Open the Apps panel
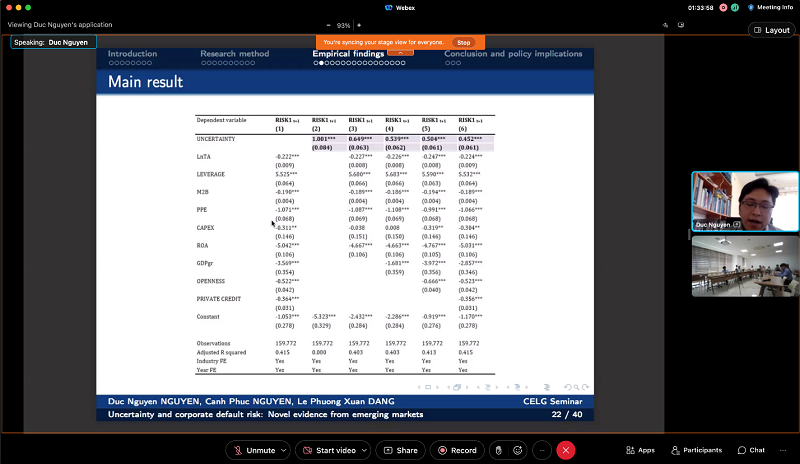The width and height of the screenshot is (800, 464). (x=640, y=450)
